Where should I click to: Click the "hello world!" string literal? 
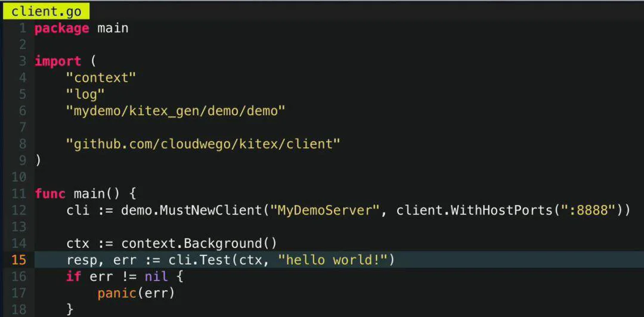(x=332, y=260)
